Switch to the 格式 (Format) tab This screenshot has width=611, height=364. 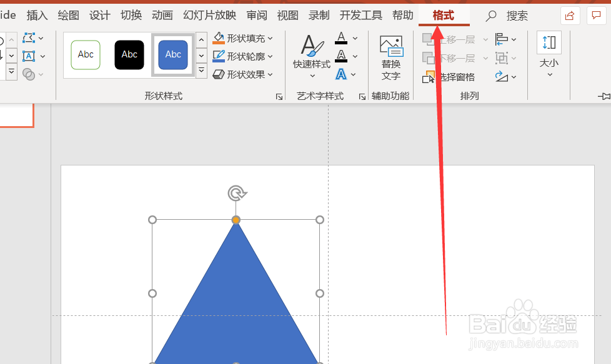point(444,15)
